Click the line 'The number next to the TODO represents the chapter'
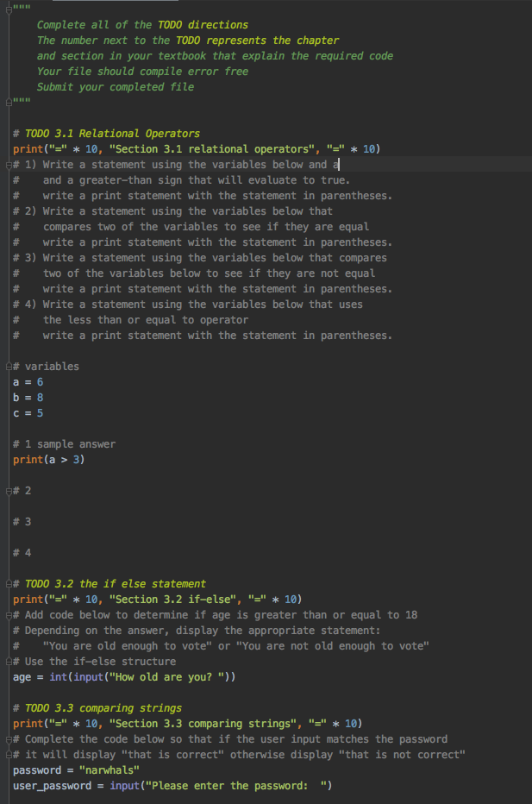 tap(188, 41)
